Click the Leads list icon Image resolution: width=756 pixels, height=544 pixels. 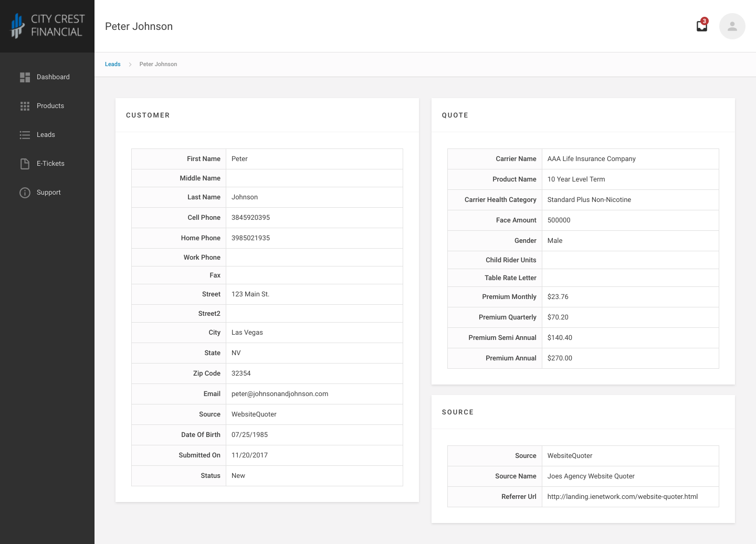(25, 135)
